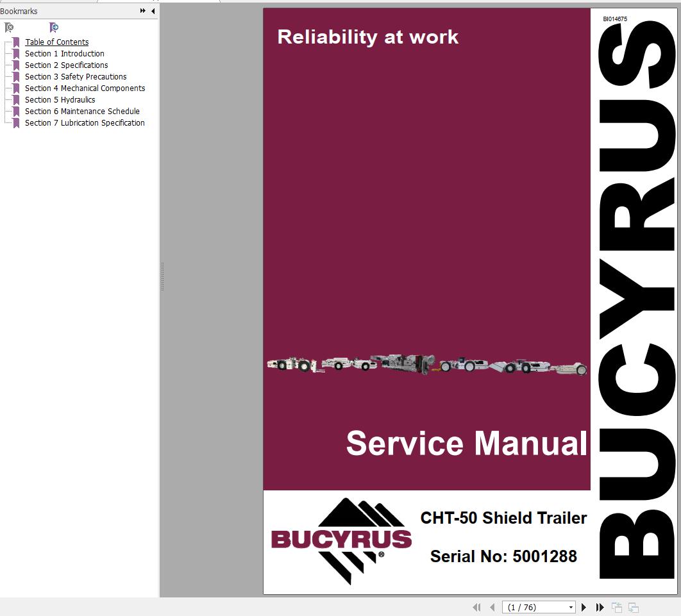This screenshot has width=681, height=616.
Task: Click the Bucyrus logo at page bottom
Action: pos(341,541)
